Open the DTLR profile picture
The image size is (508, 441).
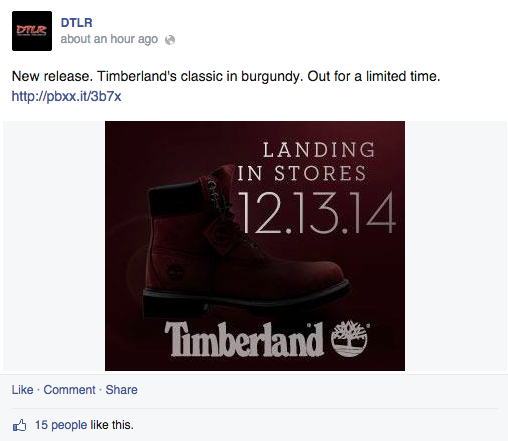[x=32, y=31]
